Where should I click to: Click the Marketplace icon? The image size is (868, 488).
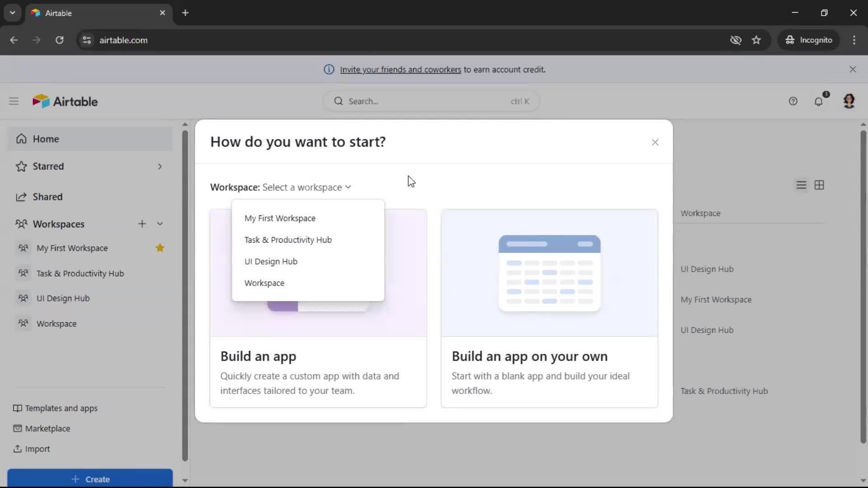click(x=17, y=428)
